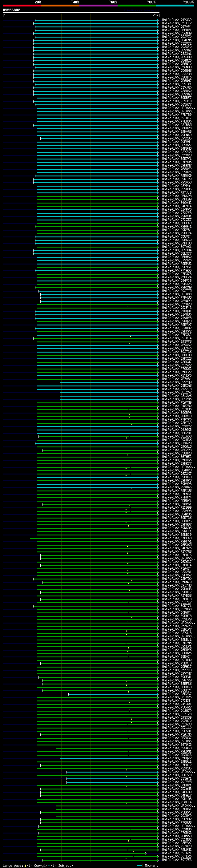Click hit label UniRef100_Q1ZZJ8
The width and height of the screenshot is (197, 868).
coord(176,389)
